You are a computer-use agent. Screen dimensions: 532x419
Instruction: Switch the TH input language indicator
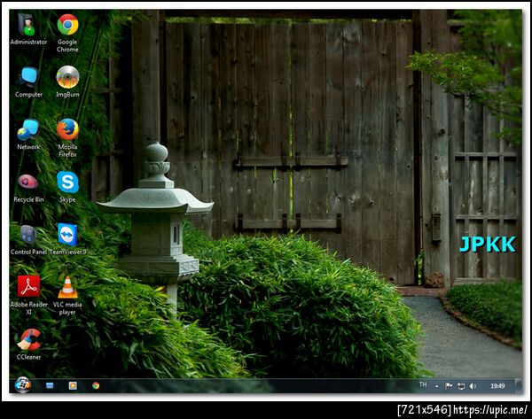[423, 384]
